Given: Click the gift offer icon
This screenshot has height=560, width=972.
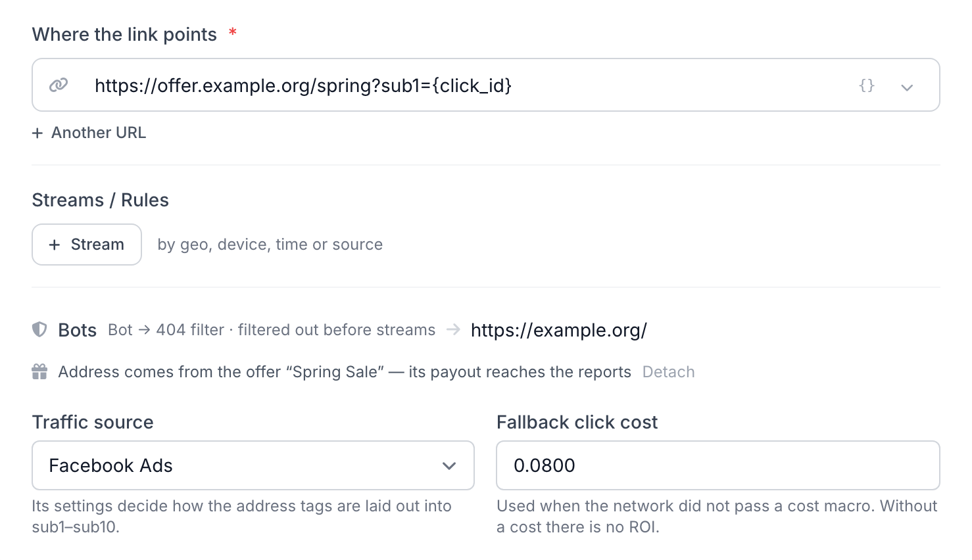Looking at the screenshot, I should coord(39,372).
